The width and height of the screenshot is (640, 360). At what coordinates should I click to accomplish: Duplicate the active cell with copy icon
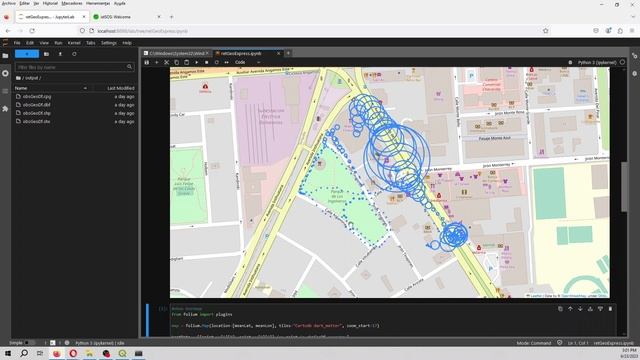pos(560,309)
